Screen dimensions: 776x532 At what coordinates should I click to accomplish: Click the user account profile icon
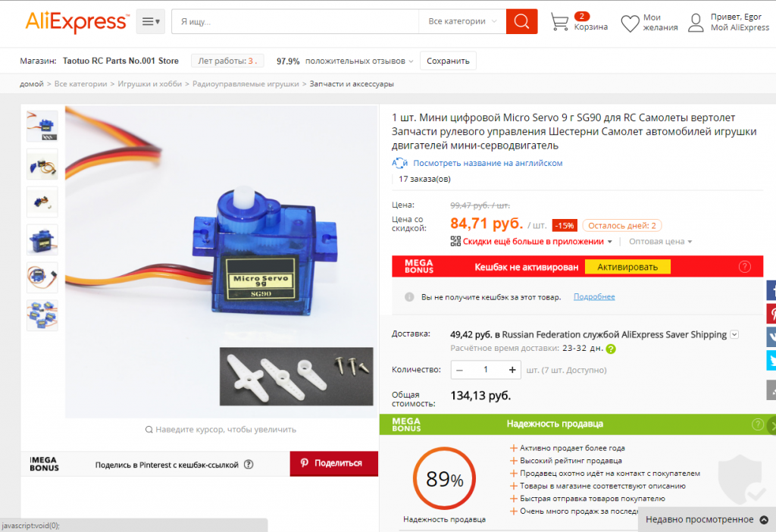pyautogui.click(x=696, y=23)
